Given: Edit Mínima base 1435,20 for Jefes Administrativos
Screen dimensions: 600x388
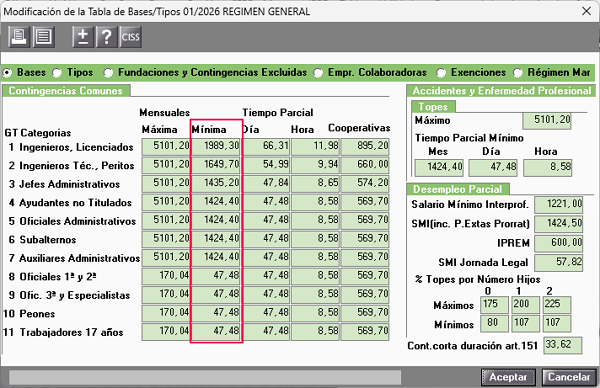Looking at the screenshot, I should click(215, 184).
